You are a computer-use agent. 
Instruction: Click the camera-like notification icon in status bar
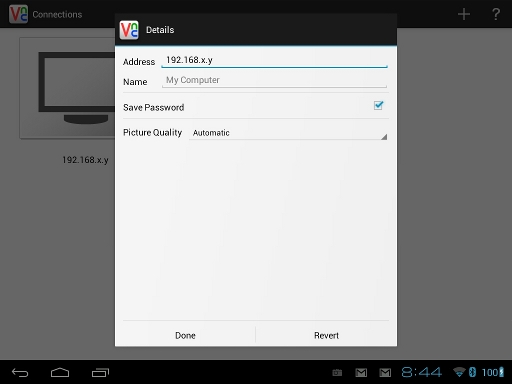(337, 372)
